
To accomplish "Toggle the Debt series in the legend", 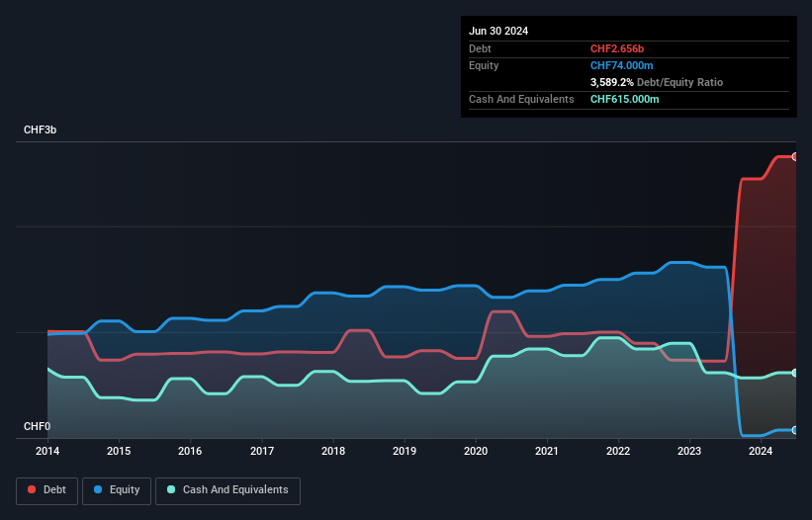I will click(45, 490).
